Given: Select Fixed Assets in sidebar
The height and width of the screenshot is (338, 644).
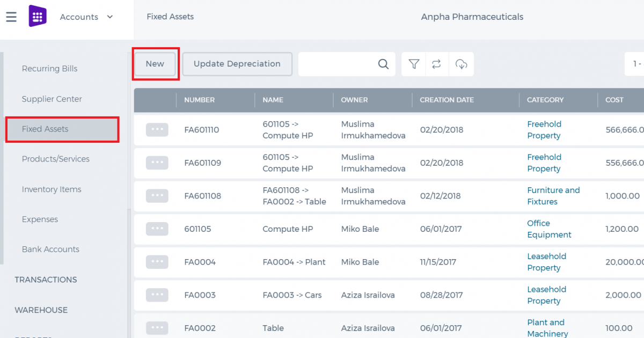Looking at the screenshot, I should coord(62,129).
